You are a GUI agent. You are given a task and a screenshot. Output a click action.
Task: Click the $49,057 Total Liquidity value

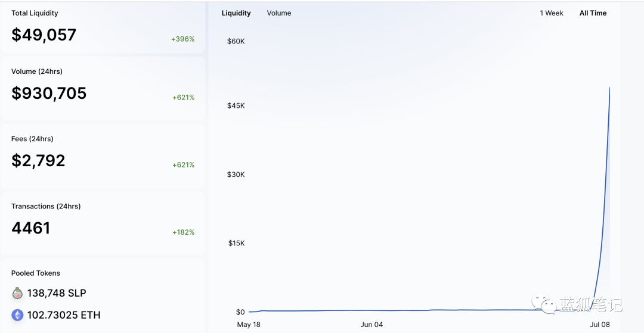[x=44, y=35]
